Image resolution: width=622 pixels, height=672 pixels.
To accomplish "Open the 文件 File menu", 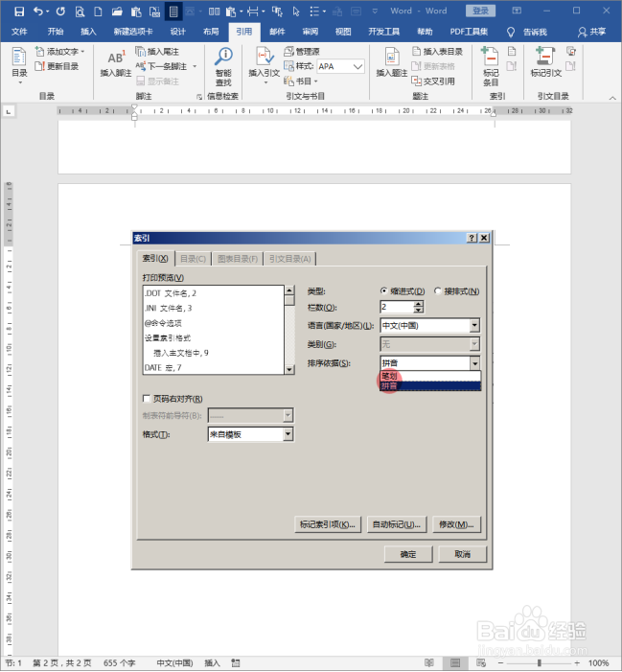I will tap(19, 33).
